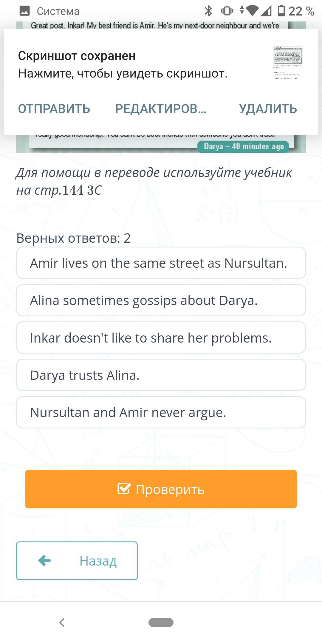Screen dimensions: 322x644
Task: Tap the image icon in status bar
Action: click(24, 11)
